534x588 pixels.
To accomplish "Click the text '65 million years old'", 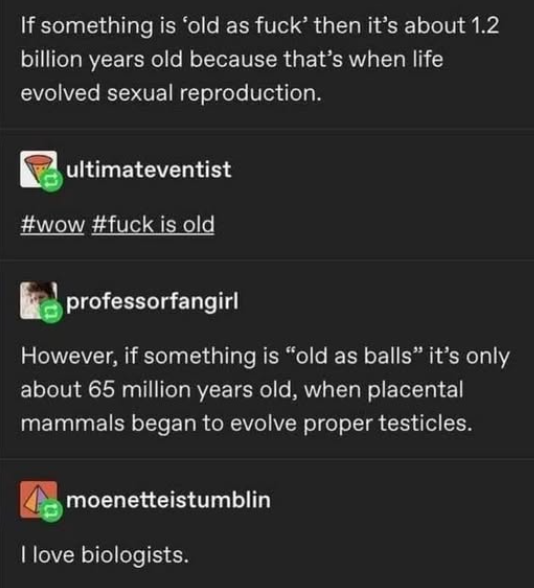I will pos(190,389).
